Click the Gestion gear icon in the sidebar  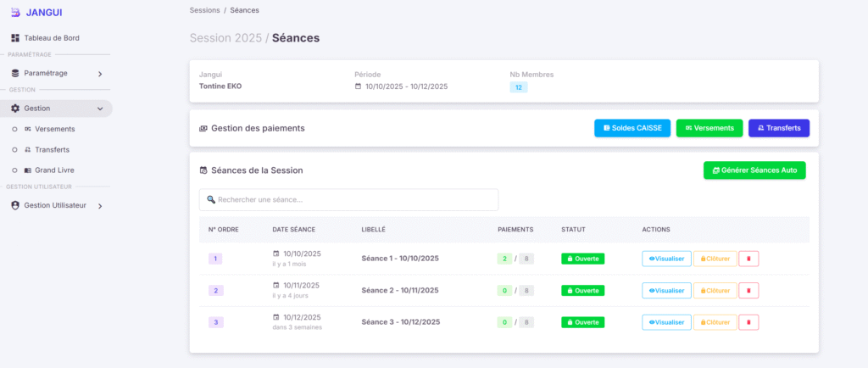coord(15,109)
